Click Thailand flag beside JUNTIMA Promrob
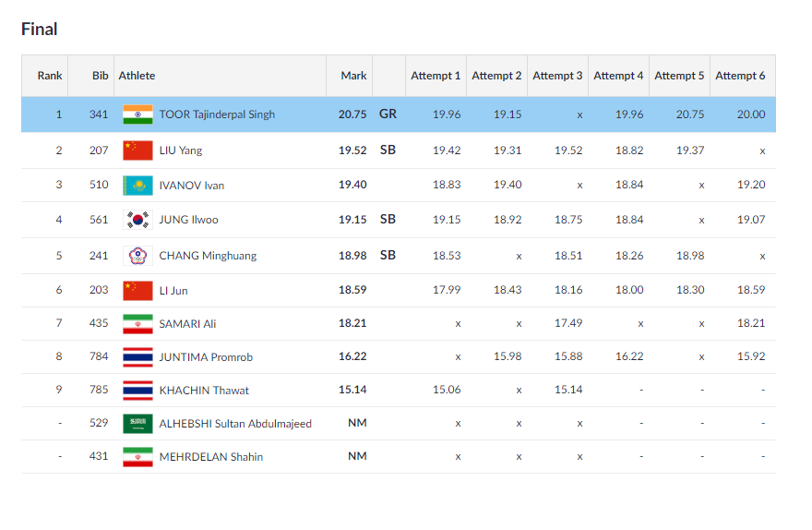This screenshot has height=530, width=812. pyautogui.click(x=137, y=357)
